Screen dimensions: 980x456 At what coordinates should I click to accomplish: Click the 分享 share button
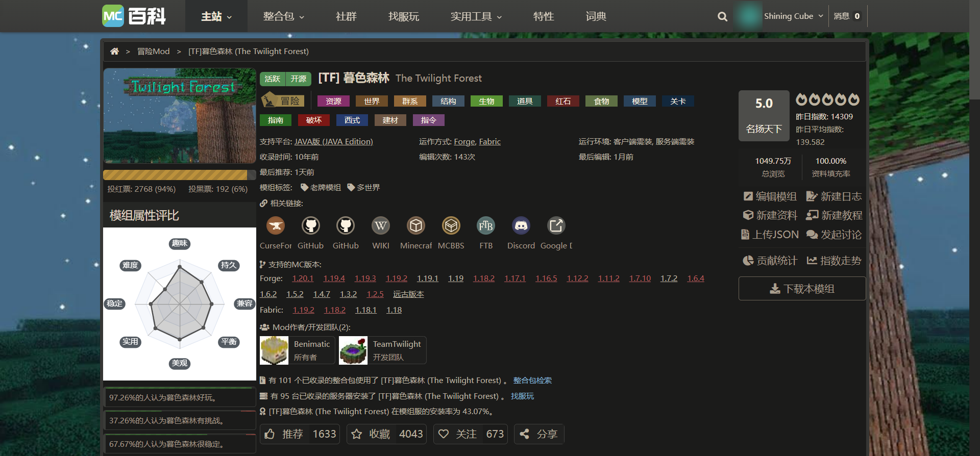pos(539,434)
